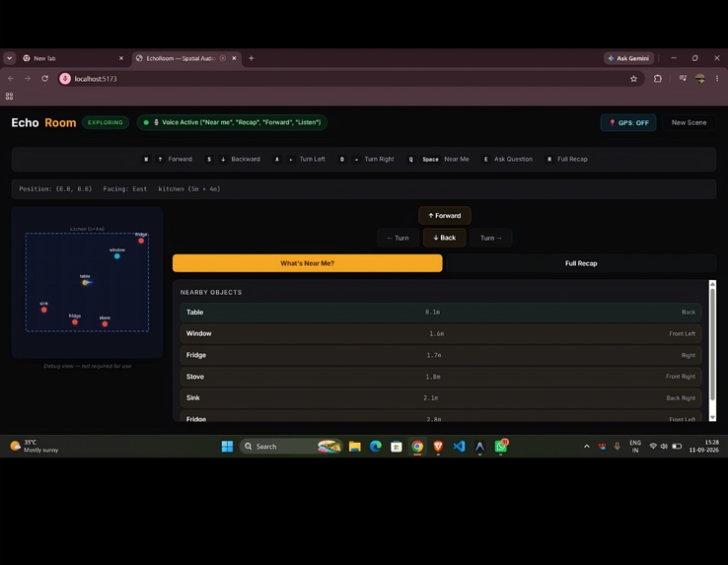Click the Turn → right button
Image resolution: width=728 pixels, height=565 pixels.
tap(490, 238)
